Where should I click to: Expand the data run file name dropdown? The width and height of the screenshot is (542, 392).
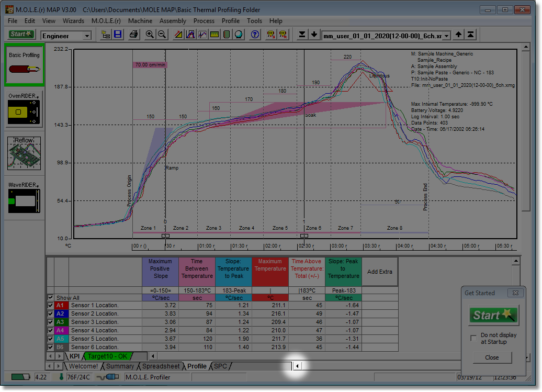point(447,36)
